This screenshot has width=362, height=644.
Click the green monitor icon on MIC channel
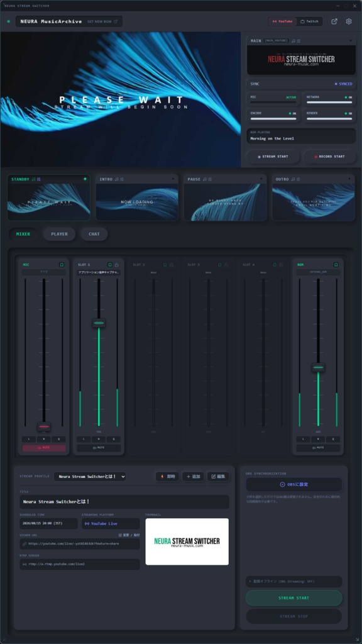62,265
